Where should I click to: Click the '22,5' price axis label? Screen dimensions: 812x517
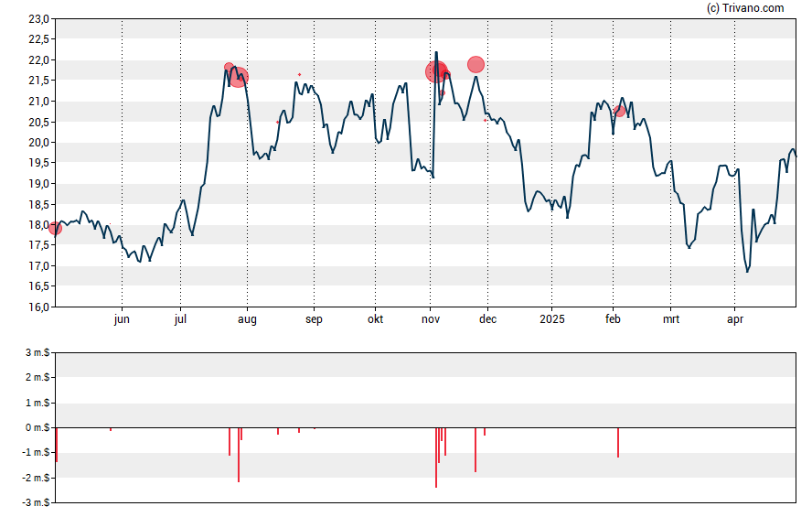pos(38,39)
